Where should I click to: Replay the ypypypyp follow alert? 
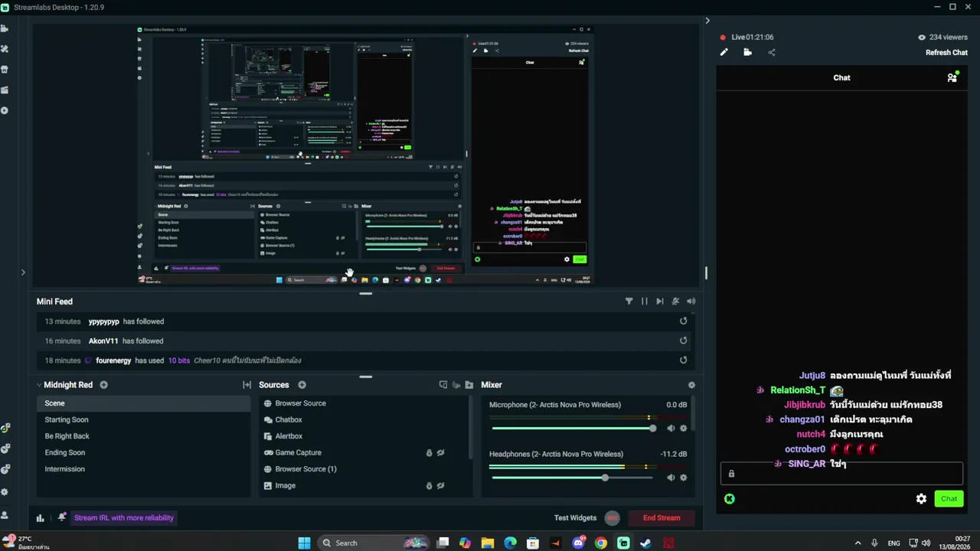click(x=684, y=321)
